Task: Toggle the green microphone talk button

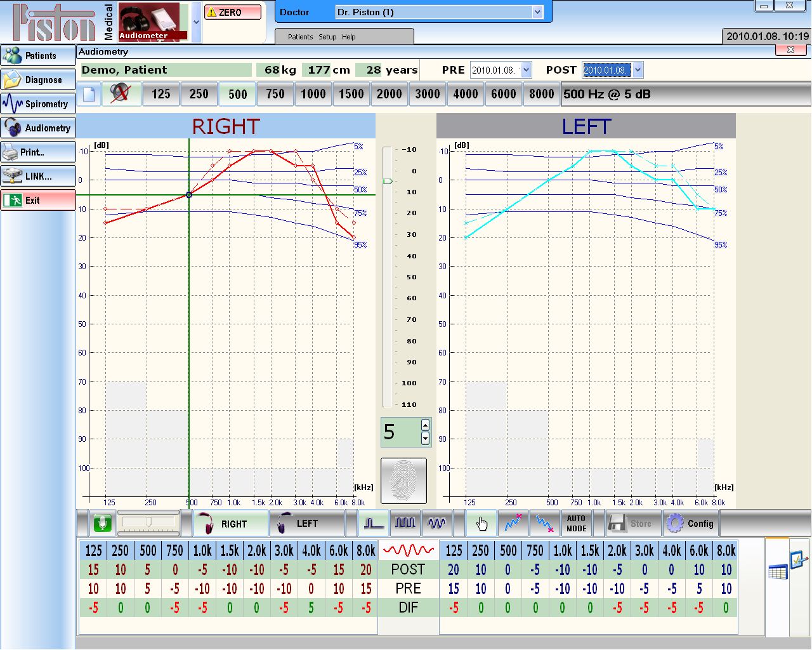Action: [x=102, y=524]
